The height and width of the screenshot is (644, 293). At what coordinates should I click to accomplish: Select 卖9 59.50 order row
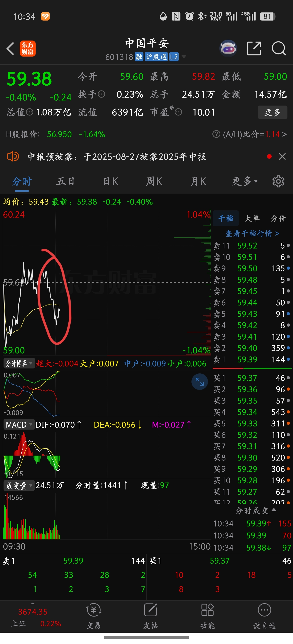(252, 268)
